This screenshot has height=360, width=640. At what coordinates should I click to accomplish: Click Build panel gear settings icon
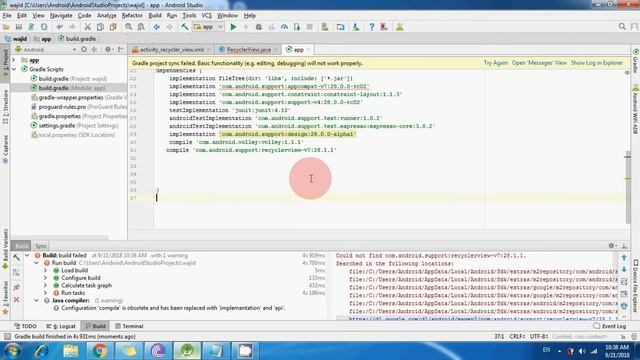click(x=611, y=246)
